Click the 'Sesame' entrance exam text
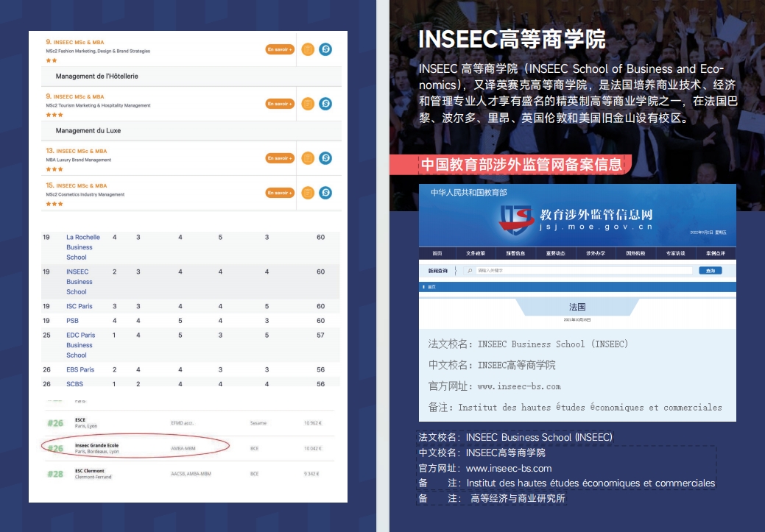Image resolution: width=765 pixels, height=532 pixels. pyautogui.click(x=258, y=423)
